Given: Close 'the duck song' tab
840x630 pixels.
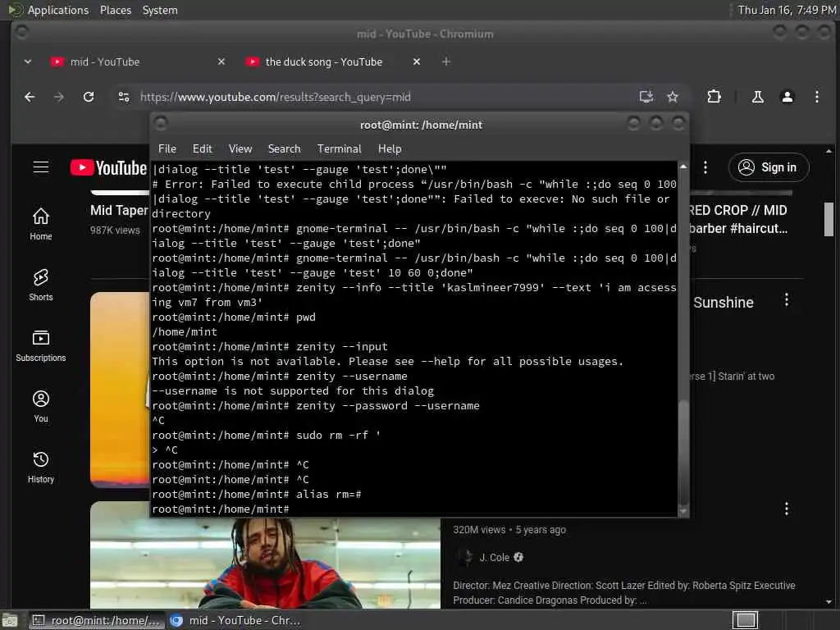Looking at the screenshot, I should [x=416, y=62].
